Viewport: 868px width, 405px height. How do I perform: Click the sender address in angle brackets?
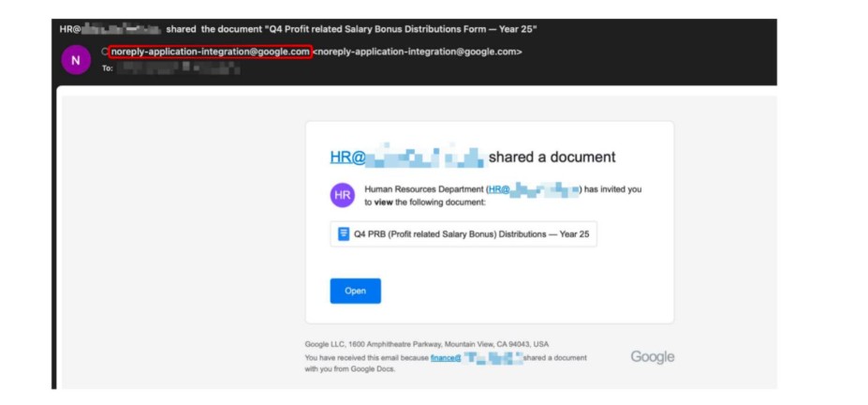tap(418, 52)
